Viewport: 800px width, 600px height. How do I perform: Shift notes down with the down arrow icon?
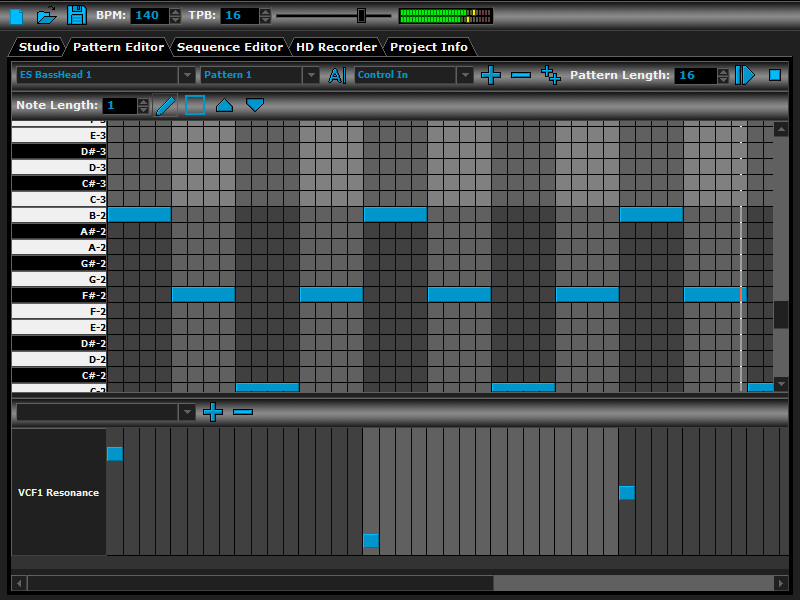point(255,105)
